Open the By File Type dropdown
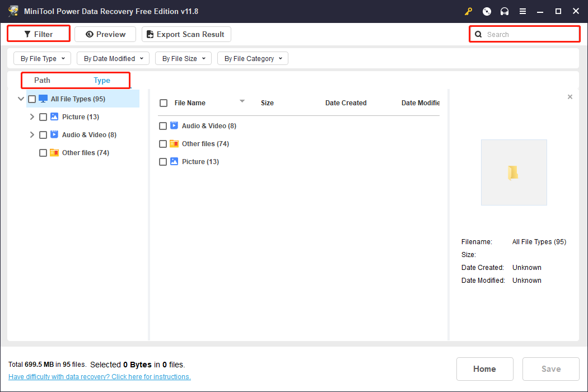Viewport: 588px width, 392px height. coord(42,58)
